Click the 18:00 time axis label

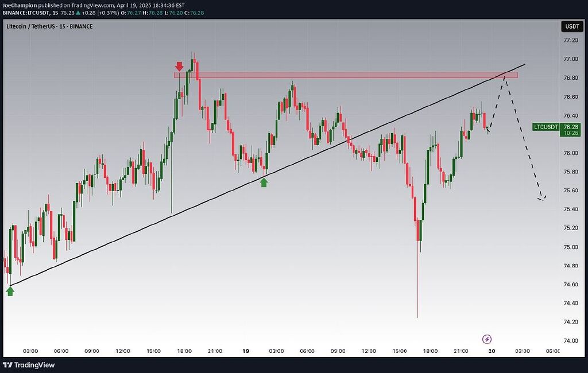point(184,351)
